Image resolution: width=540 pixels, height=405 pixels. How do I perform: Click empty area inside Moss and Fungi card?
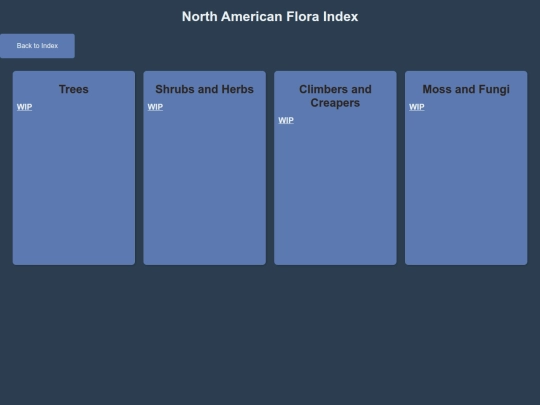(466, 189)
